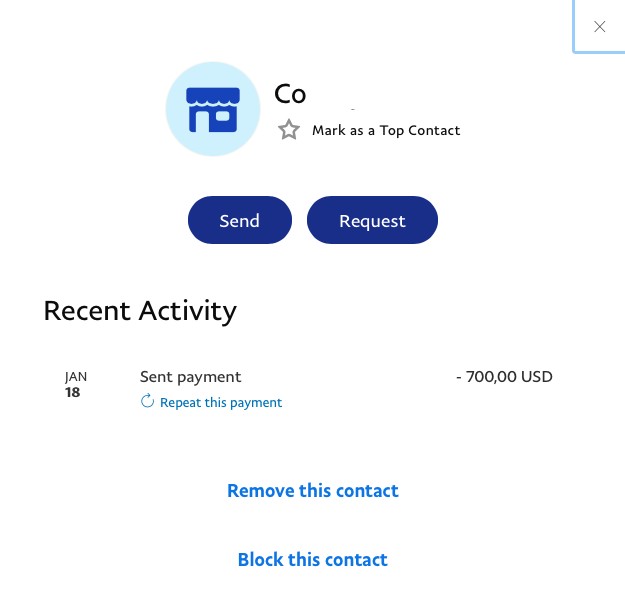Click the Send button
The height and width of the screenshot is (615, 625).
tap(240, 220)
